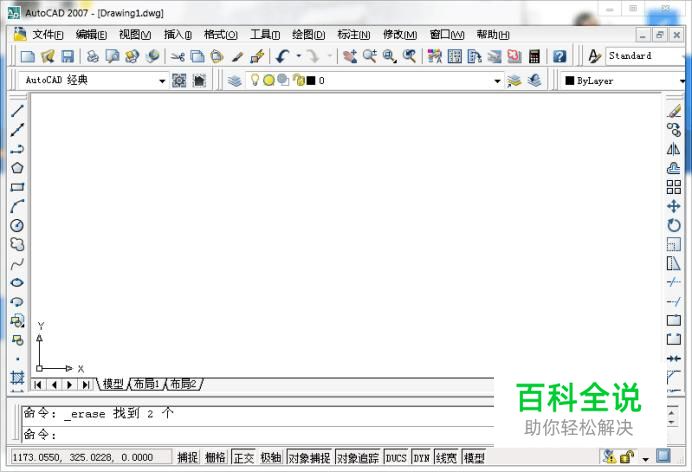Viewport: 692px width, 472px height.
Task: Toggle DYN dynamic input
Action: tap(421, 457)
